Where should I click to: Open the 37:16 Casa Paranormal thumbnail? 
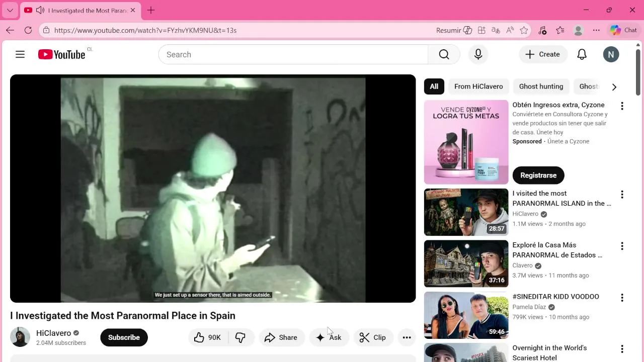pyautogui.click(x=466, y=263)
